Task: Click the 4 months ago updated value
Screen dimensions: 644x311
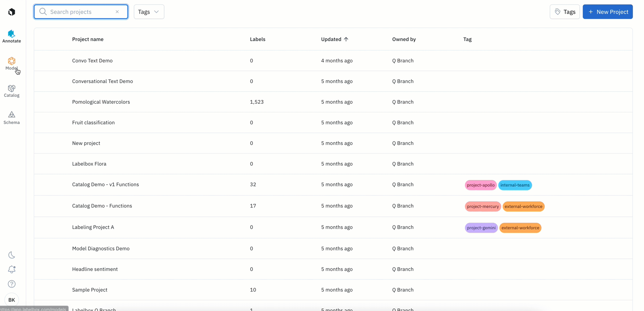Action: [337, 61]
